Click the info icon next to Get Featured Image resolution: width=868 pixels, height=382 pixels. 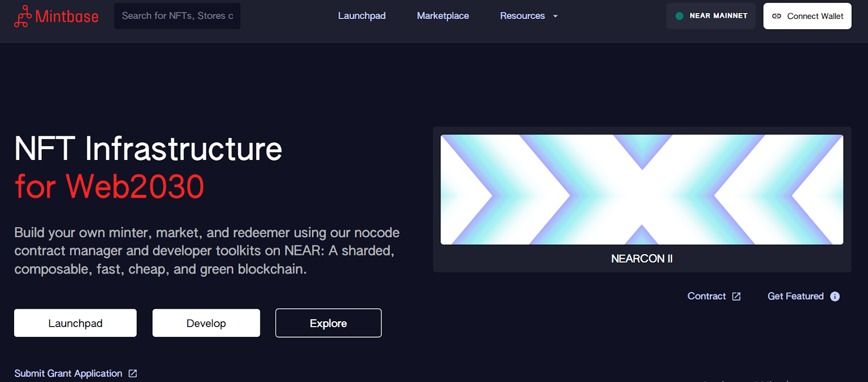(835, 296)
